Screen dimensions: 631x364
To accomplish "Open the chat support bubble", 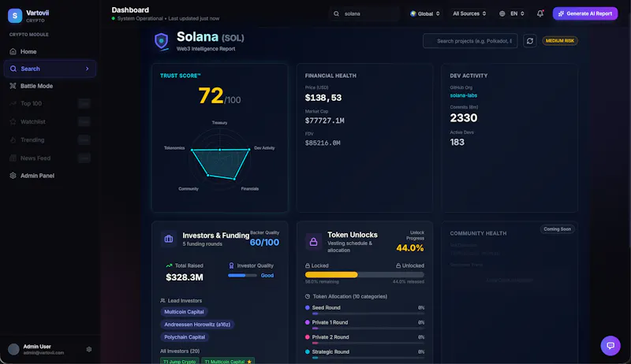I will click(x=610, y=346).
